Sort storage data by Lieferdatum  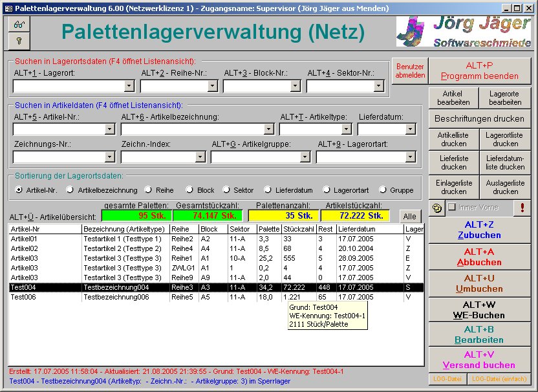pos(268,190)
